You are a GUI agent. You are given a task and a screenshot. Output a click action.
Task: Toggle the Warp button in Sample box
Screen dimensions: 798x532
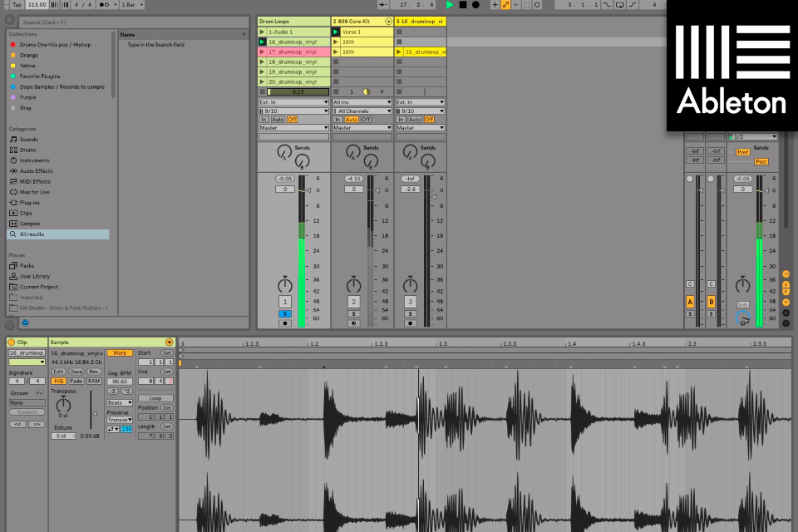pos(120,352)
